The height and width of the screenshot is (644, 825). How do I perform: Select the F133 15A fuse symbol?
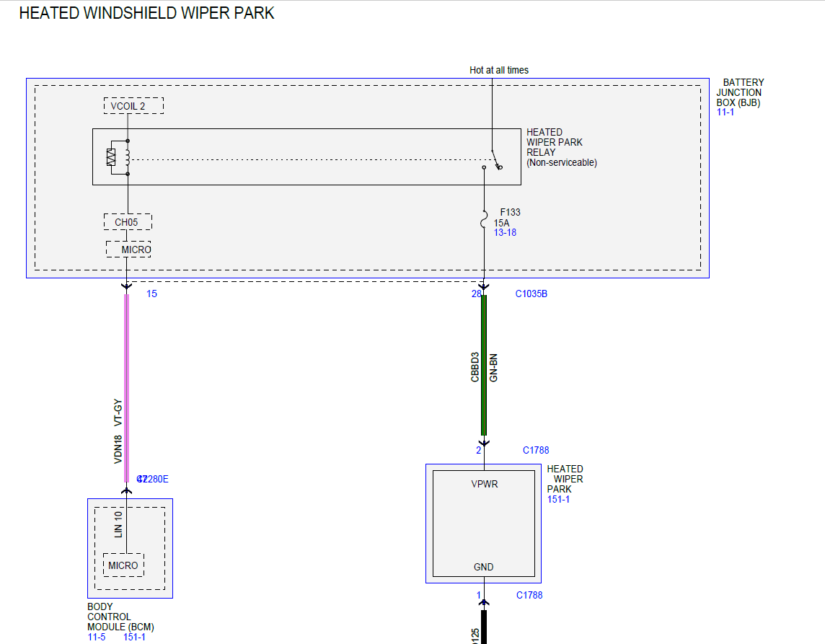click(x=484, y=219)
